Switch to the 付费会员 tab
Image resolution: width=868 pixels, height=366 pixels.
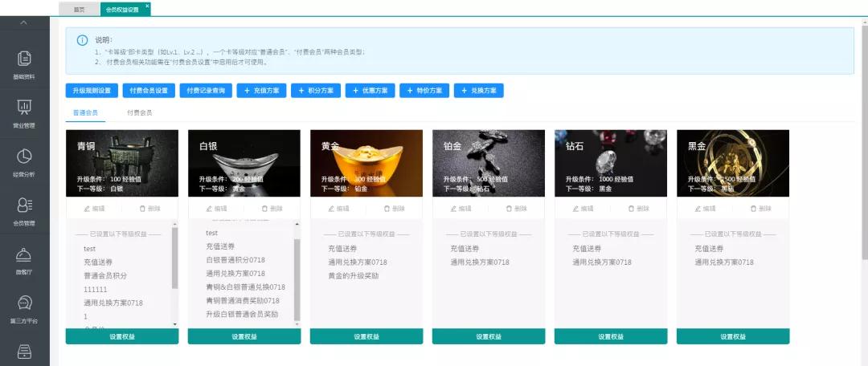pos(139,113)
